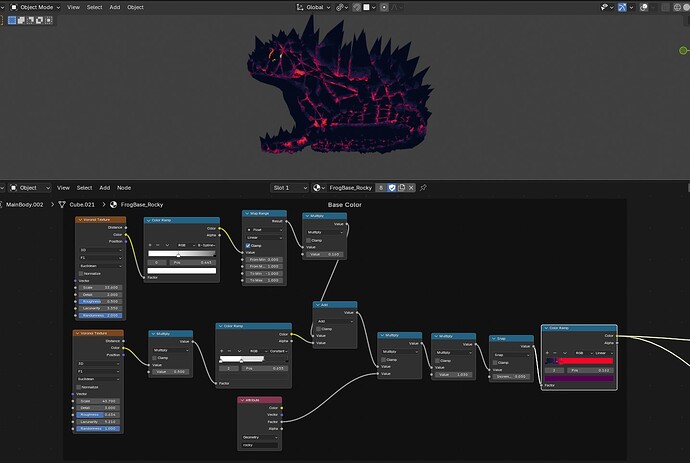Click MainBody.002 in the breadcrumb
This screenshot has width=690, height=463.
coord(25,205)
